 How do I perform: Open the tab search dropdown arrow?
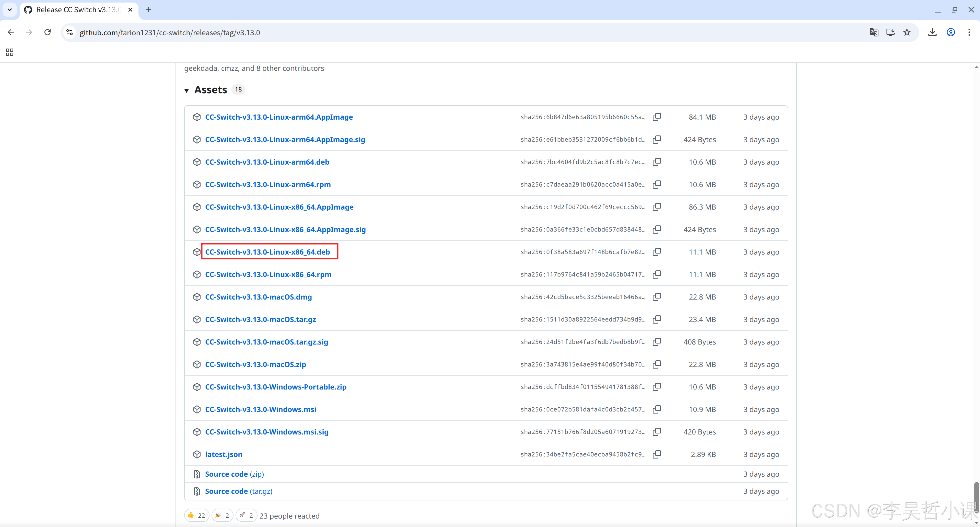point(9,9)
